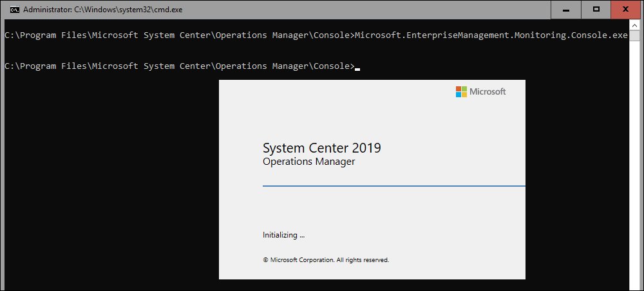This screenshot has width=644, height=291.
Task: Click the Microsoft four-color logo
Action: [461, 91]
